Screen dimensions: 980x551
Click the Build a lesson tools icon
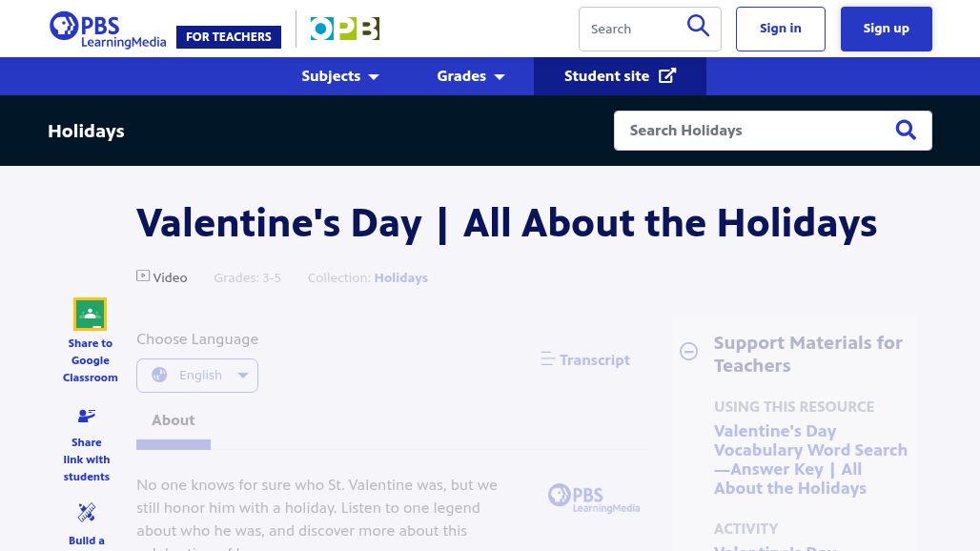coord(86,512)
